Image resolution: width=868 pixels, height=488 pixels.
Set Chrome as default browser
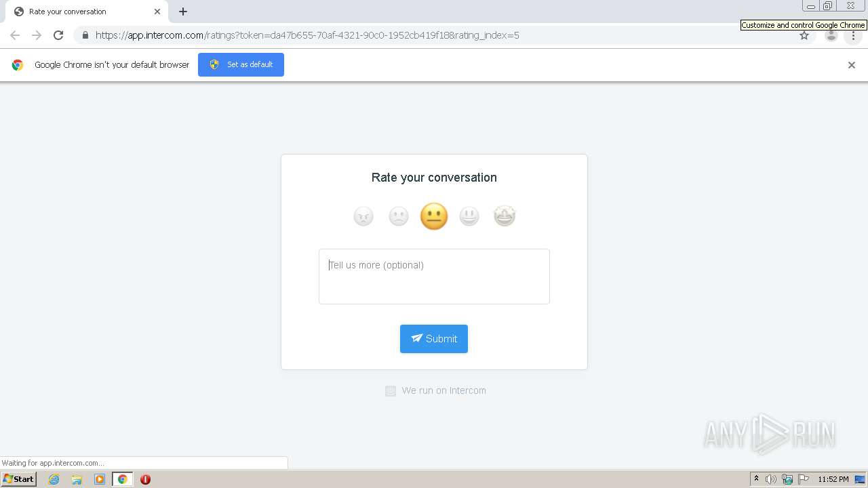[x=241, y=64]
